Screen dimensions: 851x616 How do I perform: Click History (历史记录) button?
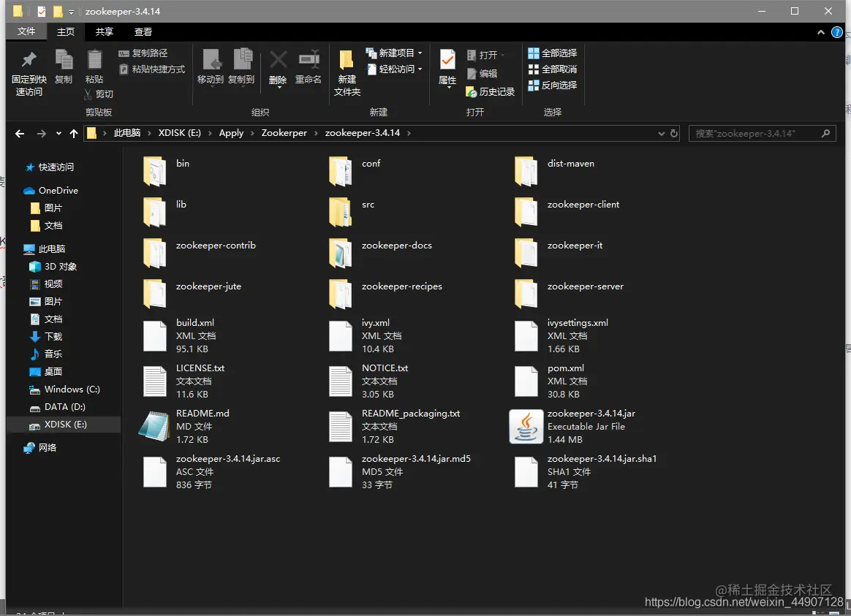coord(490,92)
